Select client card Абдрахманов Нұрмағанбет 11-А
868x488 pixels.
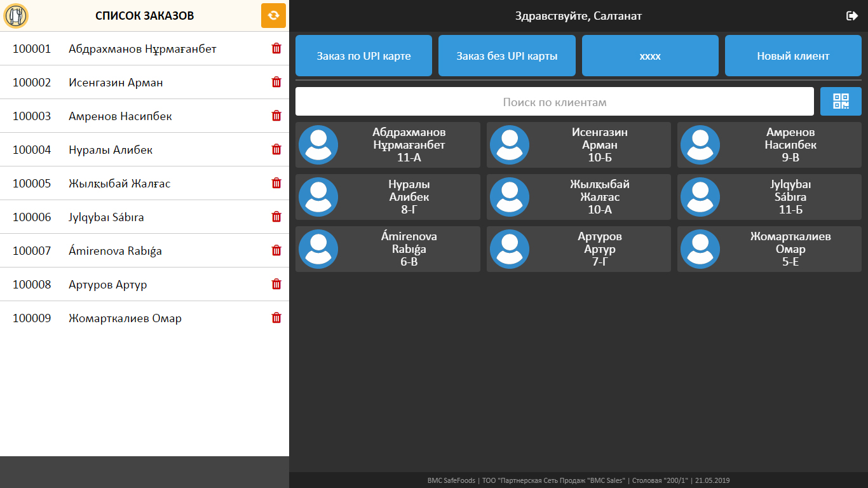coord(388,145)
